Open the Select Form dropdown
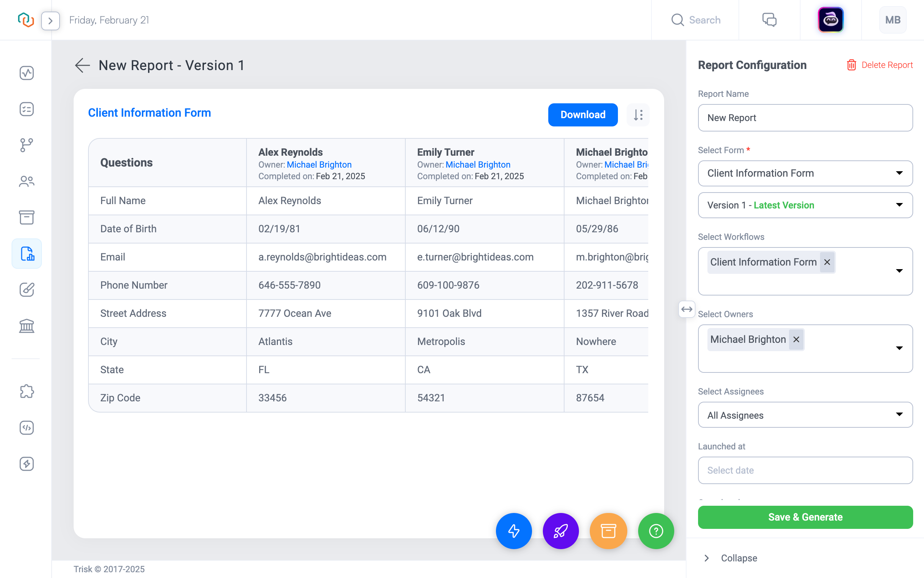924x578 pixels. click(x=805, y=173)
